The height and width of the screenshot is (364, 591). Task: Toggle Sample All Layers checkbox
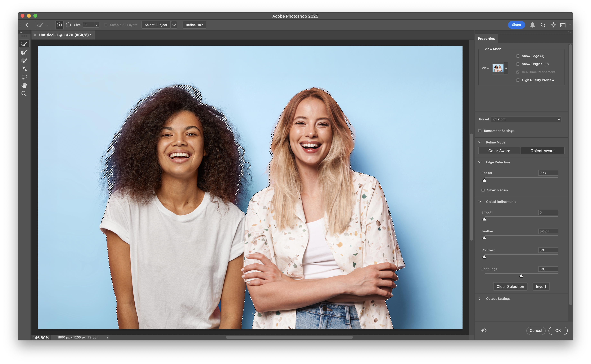tap(106, 25)
